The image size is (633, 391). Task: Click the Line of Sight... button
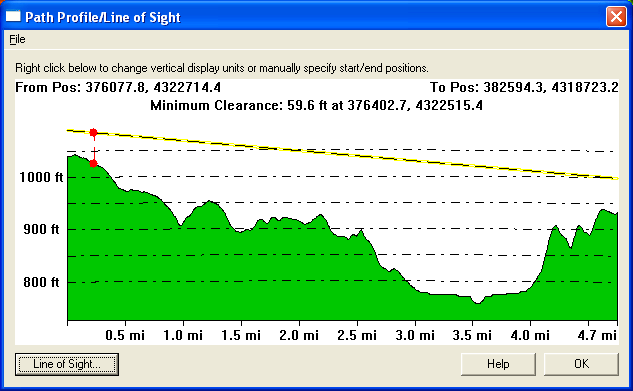[x=67, y=364]
